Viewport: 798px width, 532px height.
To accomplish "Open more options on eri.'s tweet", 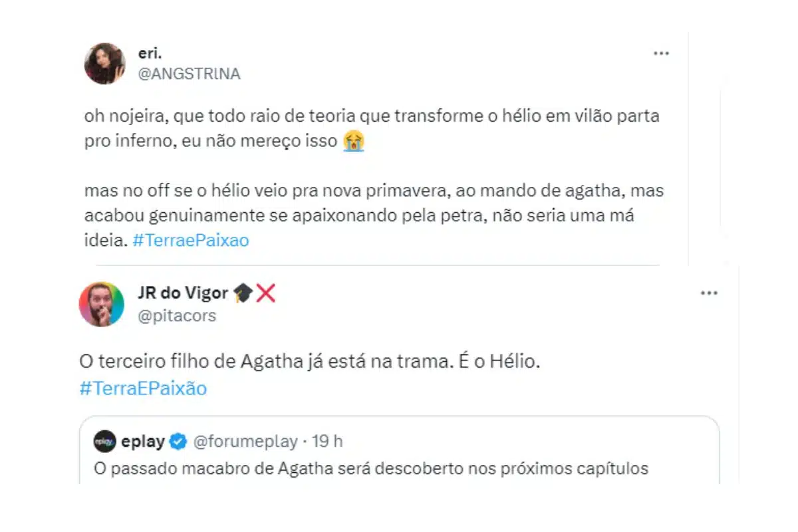I will click(x=660, y=54).
